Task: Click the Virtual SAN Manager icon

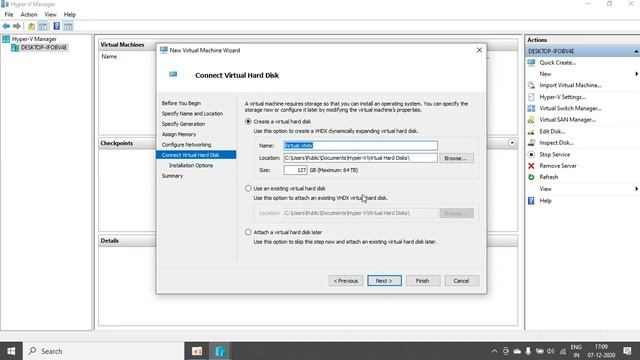Action: pos(531,120)
